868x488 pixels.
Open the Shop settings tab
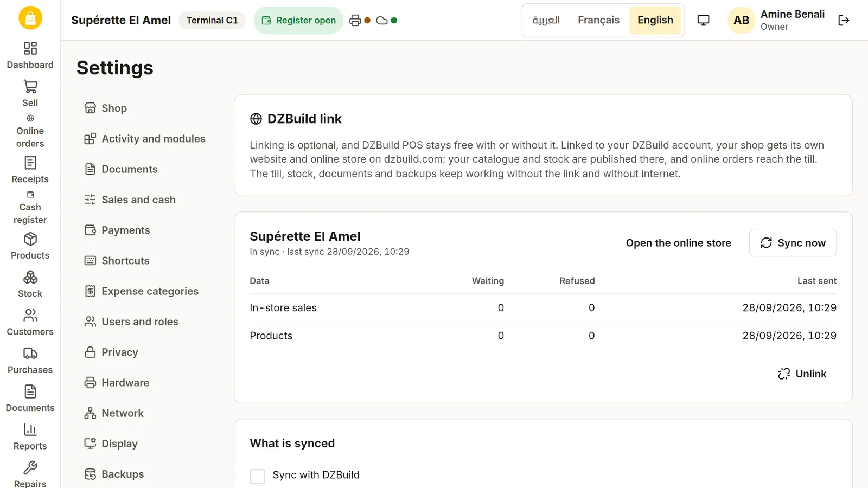tap(146, 108)
